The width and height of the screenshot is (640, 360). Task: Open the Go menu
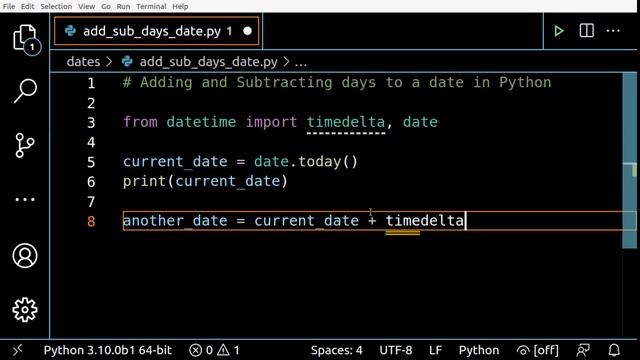[x=106, y=7]
